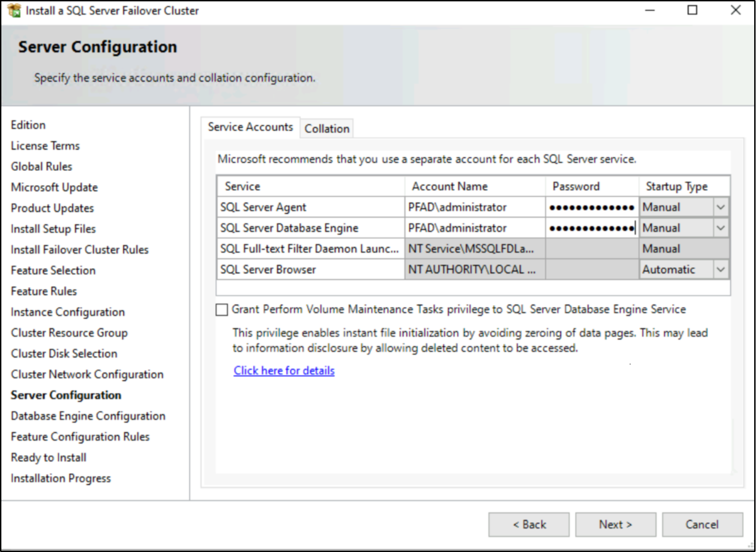Select the SQL Server Agent service cell
This screenshot has width=756, height=552.
pos(311,208)
